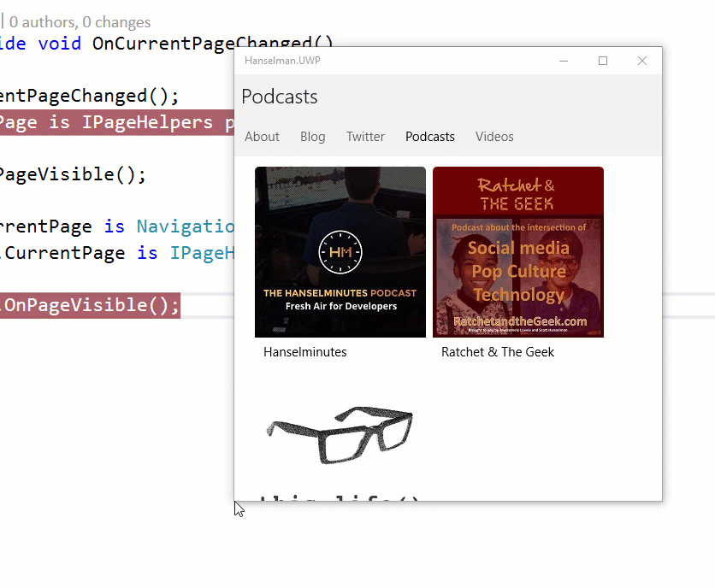Click the Podcasts page heading
The height and width of the screenshot is (588, 715).
tap(279, 97)
